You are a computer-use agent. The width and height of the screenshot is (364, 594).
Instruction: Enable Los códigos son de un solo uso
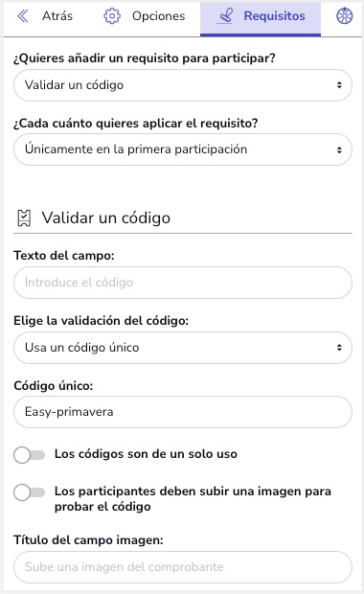point(29,454)
